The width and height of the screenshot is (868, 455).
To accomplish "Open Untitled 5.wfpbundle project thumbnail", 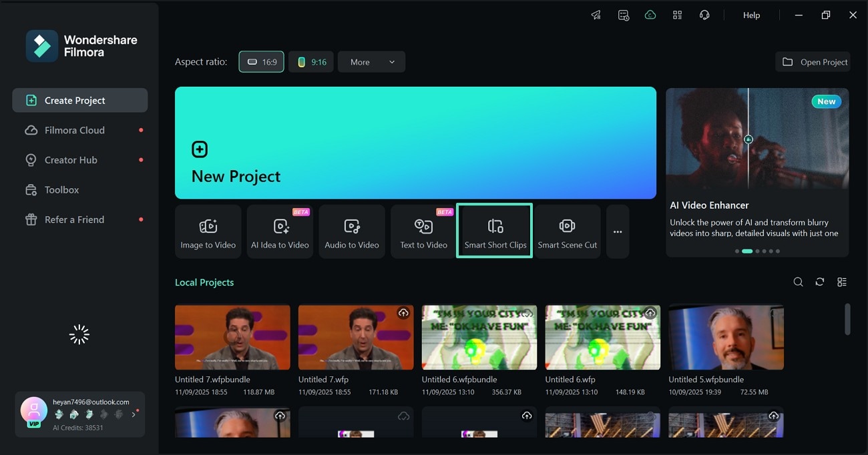I will point(726,338).
